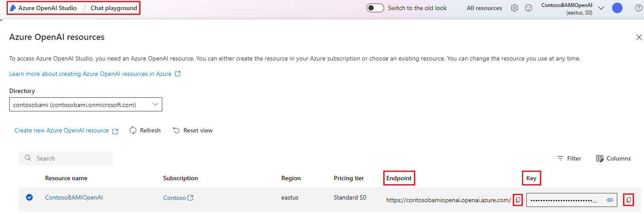The image size is (644, 214).
Task: Open the settings gear icon
Action: point(514,8)
